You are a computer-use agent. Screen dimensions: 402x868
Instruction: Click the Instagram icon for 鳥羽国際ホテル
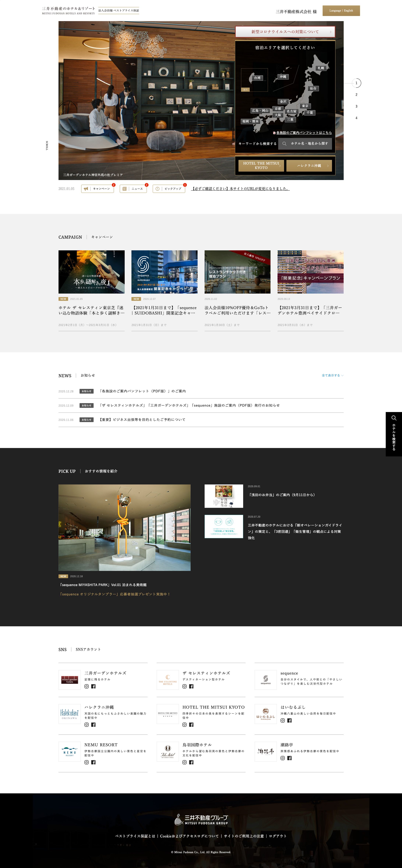pyautogui.click(x=185, y=762)
